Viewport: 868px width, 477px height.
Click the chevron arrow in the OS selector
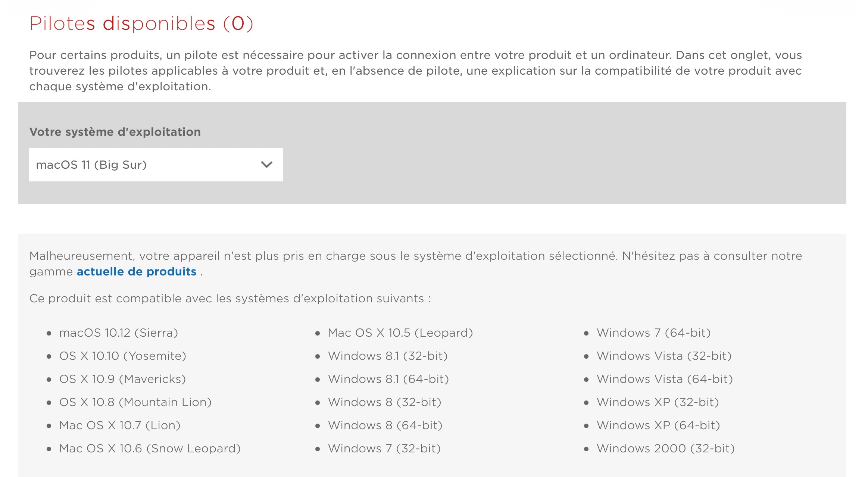click(x=267, y=165)
